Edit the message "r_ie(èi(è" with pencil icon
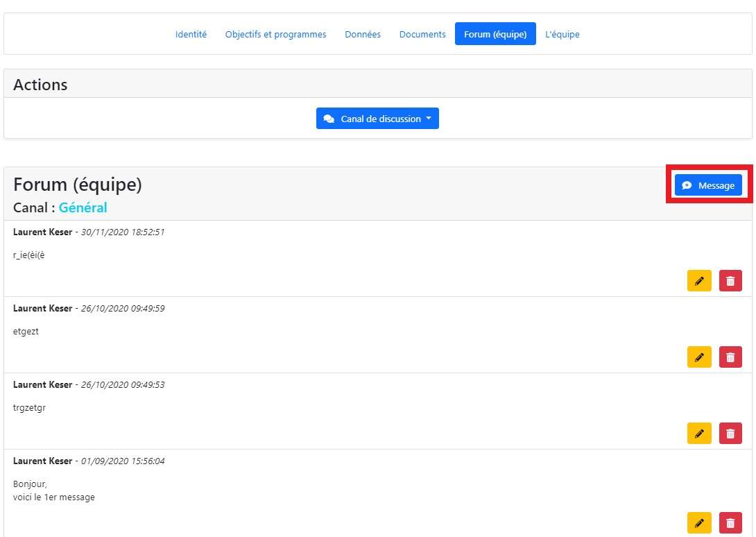The width and height of the screenshot is (756, 537). coord(699,281)
